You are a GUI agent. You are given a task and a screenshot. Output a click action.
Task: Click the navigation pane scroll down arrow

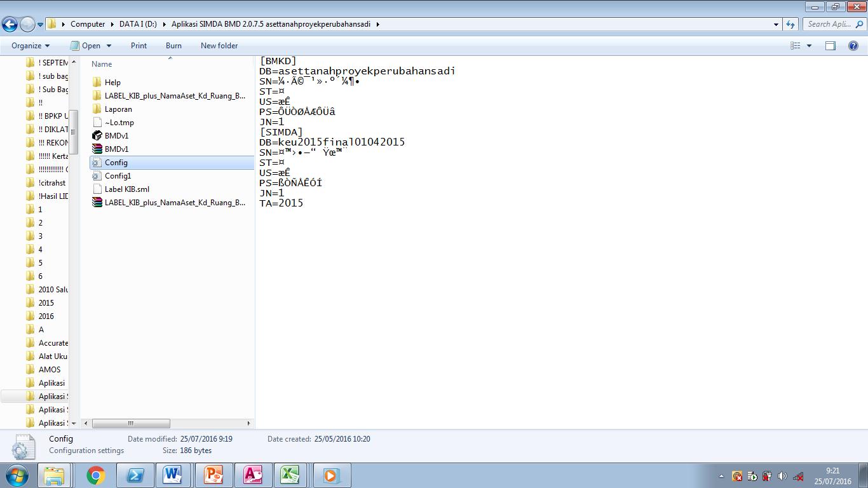tap(74, 423)
